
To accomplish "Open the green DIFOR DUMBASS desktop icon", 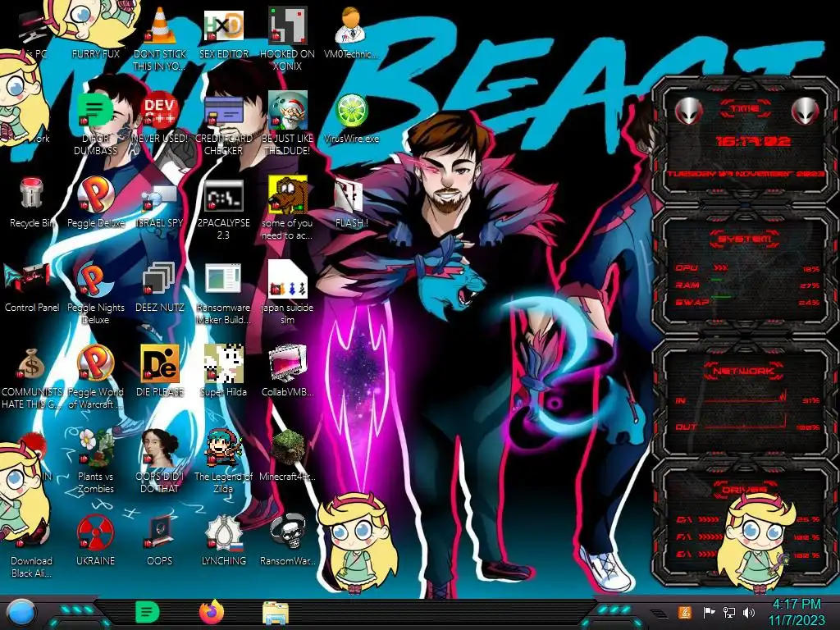I will [95, 111].
